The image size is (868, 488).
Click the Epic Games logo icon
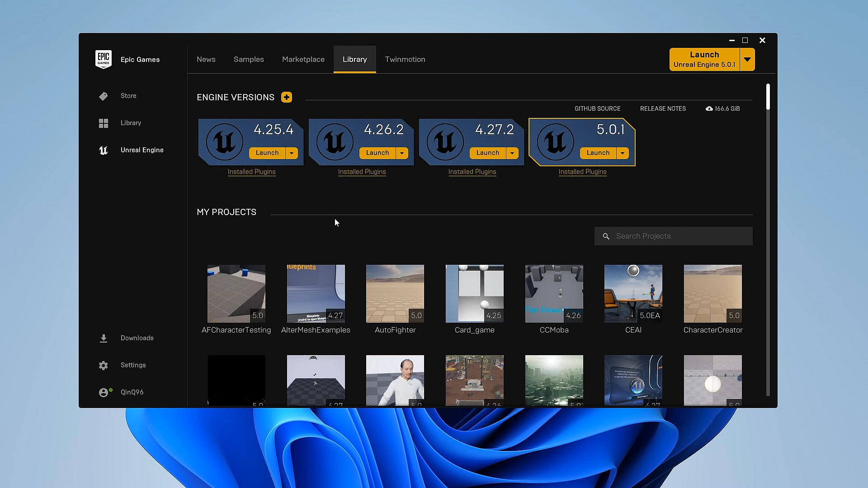[x=104, y=59]
